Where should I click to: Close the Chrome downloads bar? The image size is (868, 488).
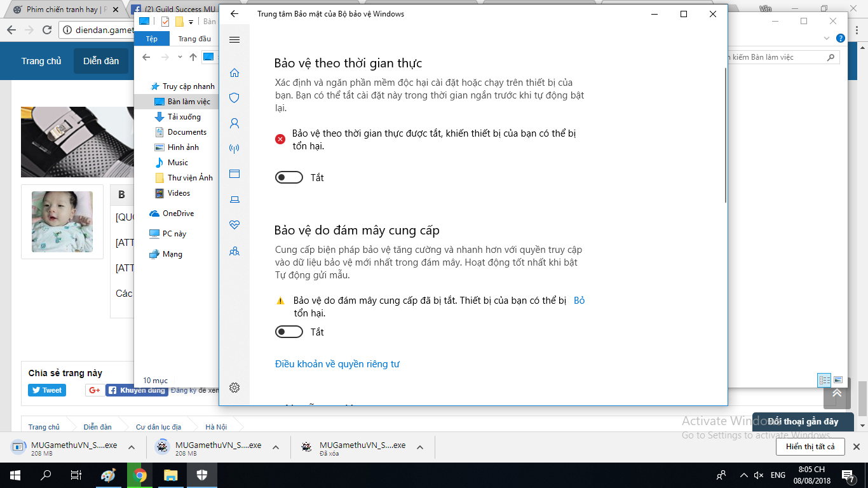[857, 447]
